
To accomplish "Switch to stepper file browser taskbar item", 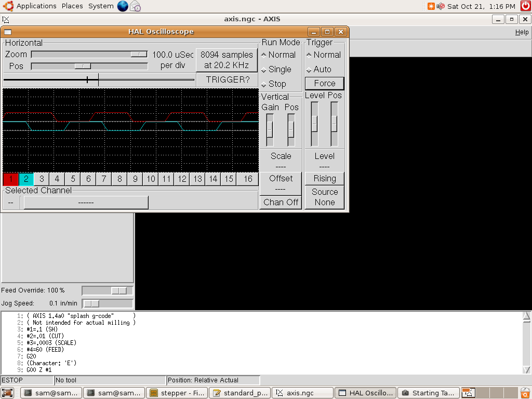I will tap(177, 393).
